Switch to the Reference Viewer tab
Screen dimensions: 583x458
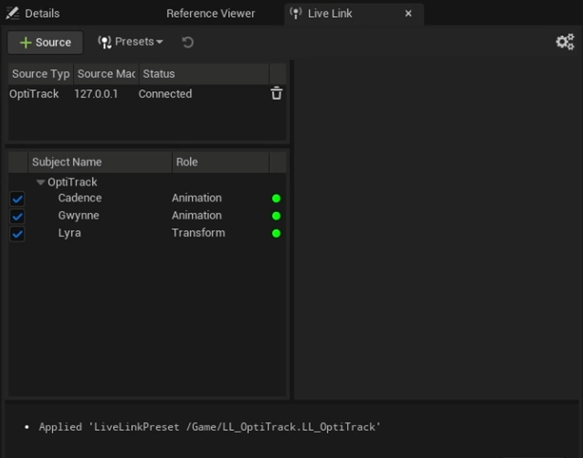point(210,13)
